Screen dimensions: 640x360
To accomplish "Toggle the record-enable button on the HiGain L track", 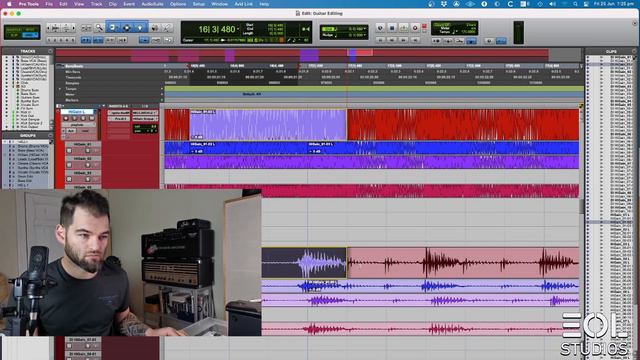I will click(x=66, y=118).
